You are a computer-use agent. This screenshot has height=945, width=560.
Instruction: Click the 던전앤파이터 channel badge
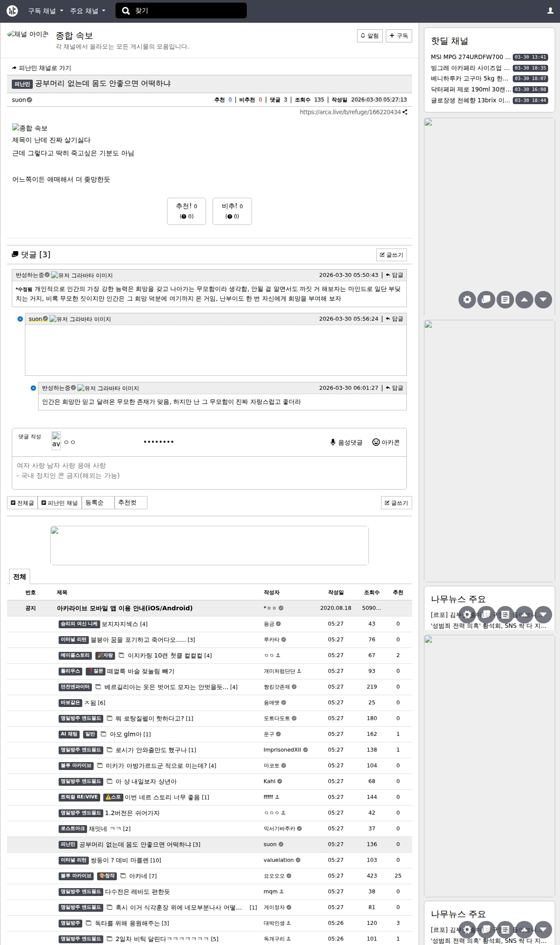click(x=75, y=687)
